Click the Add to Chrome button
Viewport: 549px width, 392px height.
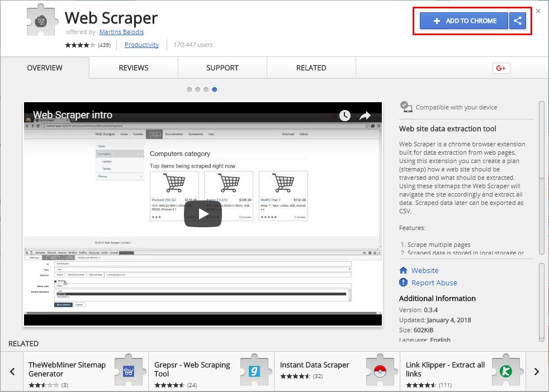click(x=464, y=21)
